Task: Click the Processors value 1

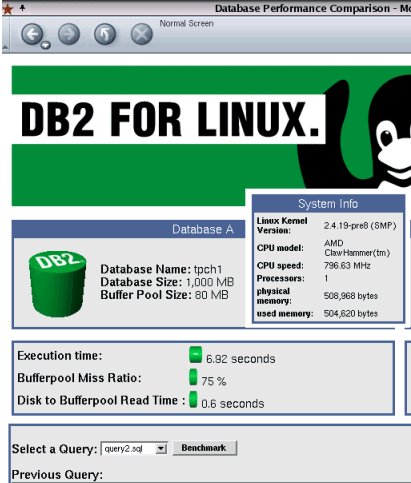Action: pos(326,278)
